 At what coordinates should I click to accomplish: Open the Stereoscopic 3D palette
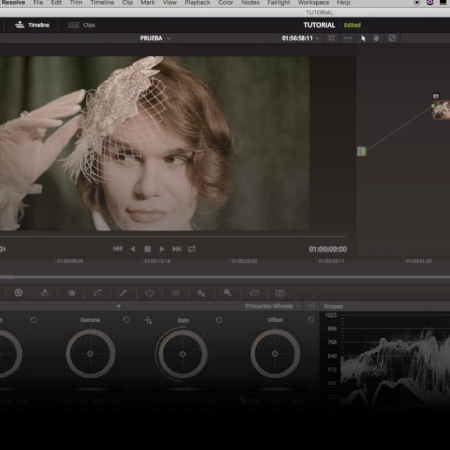coord(280,293)
